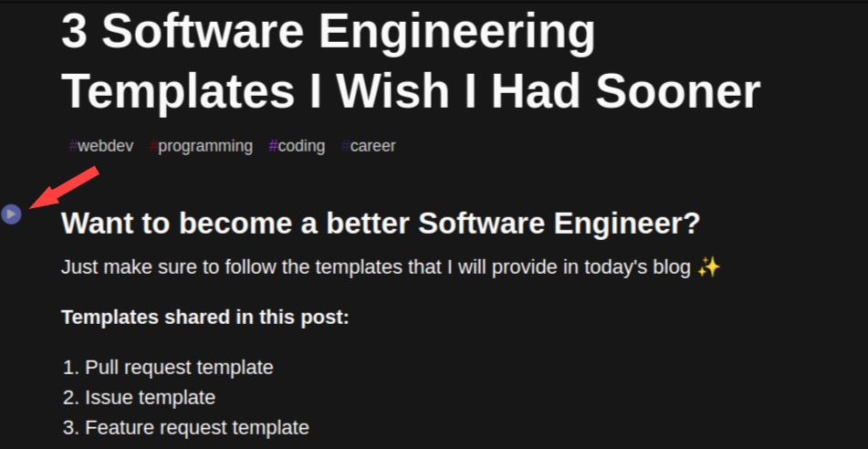Open the #webdev tag
The width and height of the screenshot is (868, 449).
pos(101,146)
